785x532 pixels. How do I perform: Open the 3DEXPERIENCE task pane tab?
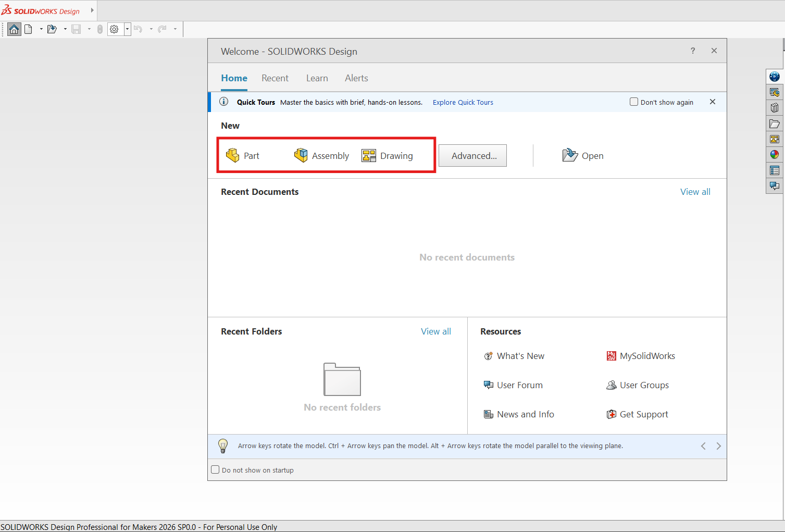[x=775, y=77]
